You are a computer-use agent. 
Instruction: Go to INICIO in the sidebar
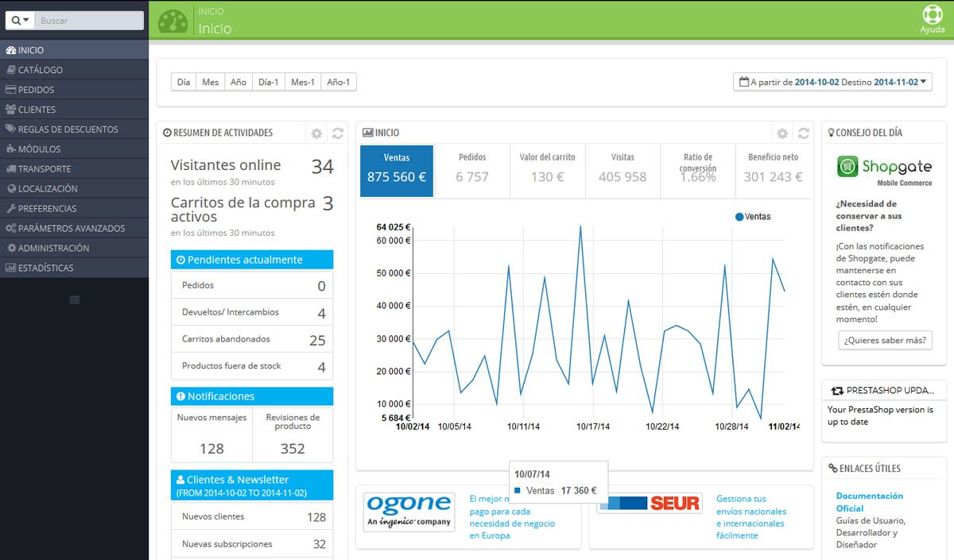point(74,50)
